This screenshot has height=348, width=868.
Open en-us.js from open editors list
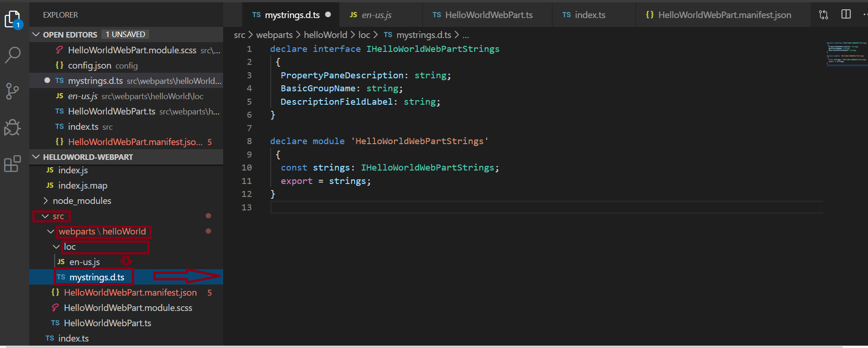click(126, 96)
